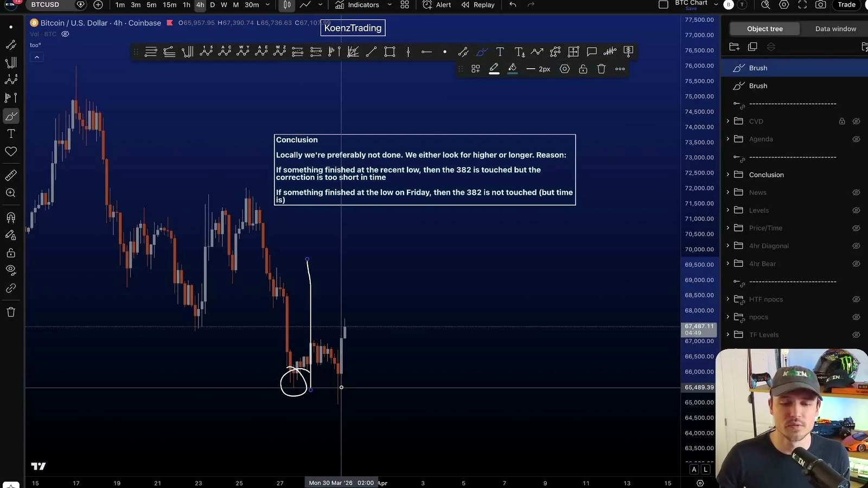Toggle visibility of the Price/Time folder
868x488 pixels.
click(856, 228)
